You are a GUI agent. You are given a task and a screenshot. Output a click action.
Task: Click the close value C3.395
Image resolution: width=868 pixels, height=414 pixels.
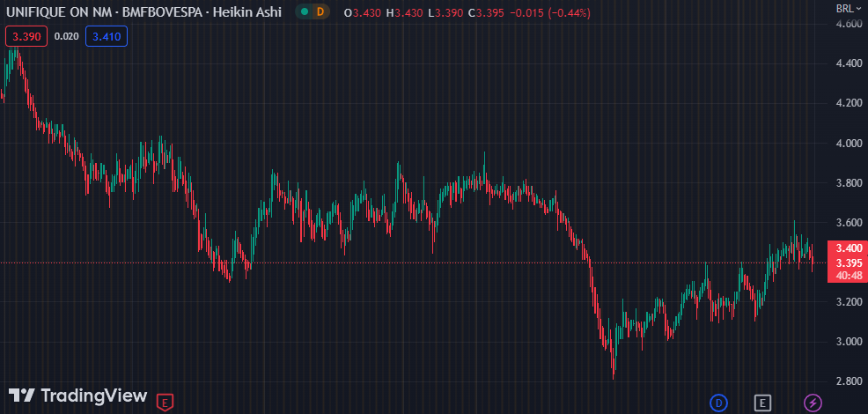pos(486,12)
